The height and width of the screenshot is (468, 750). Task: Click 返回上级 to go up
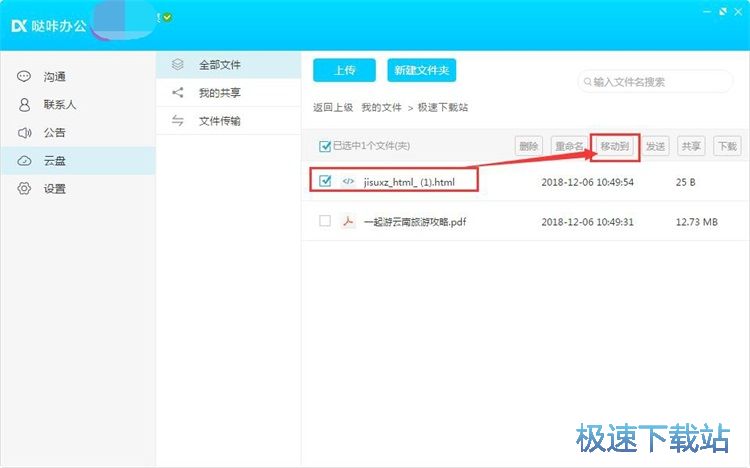click(x=333, y=108)
